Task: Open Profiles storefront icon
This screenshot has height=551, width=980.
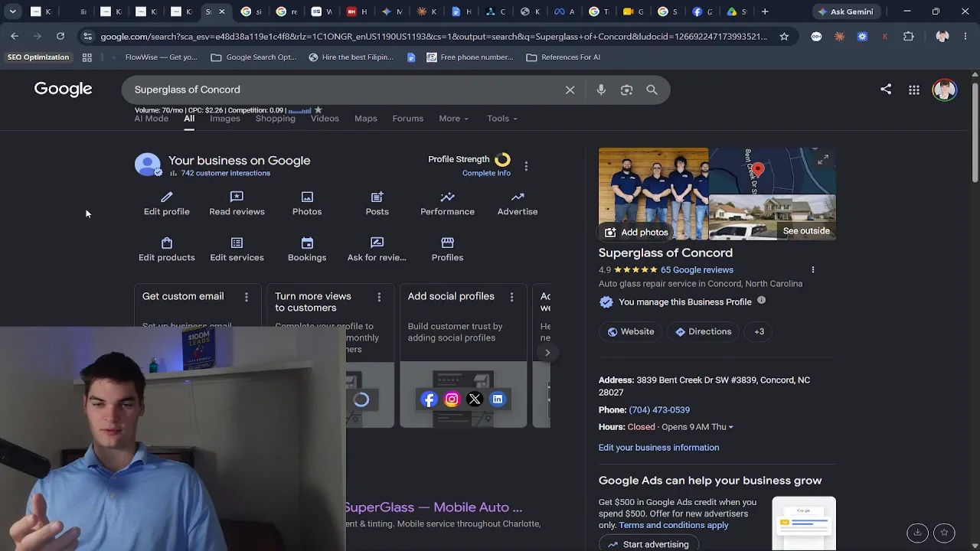Action: (447, 243)
